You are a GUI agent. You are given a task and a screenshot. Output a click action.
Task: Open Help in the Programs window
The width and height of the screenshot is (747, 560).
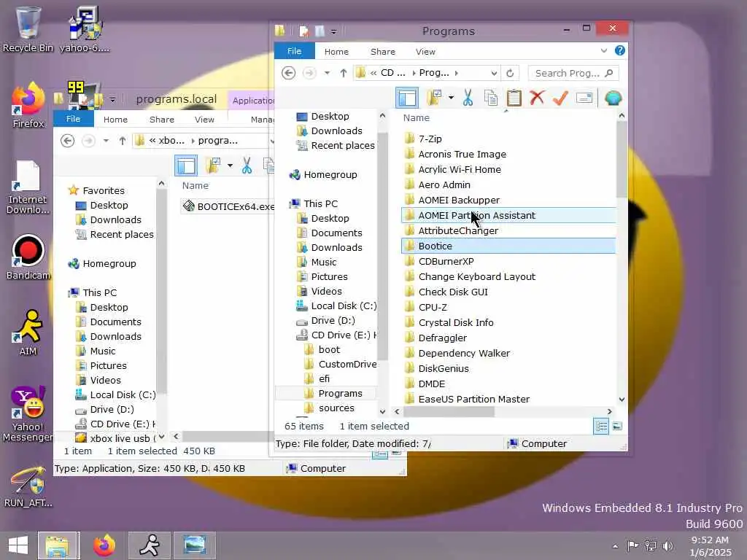620,50
